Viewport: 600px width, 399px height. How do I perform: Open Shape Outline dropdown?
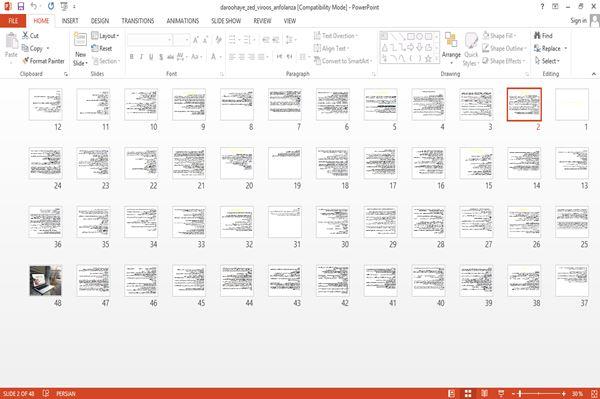(x=504, y=48)
